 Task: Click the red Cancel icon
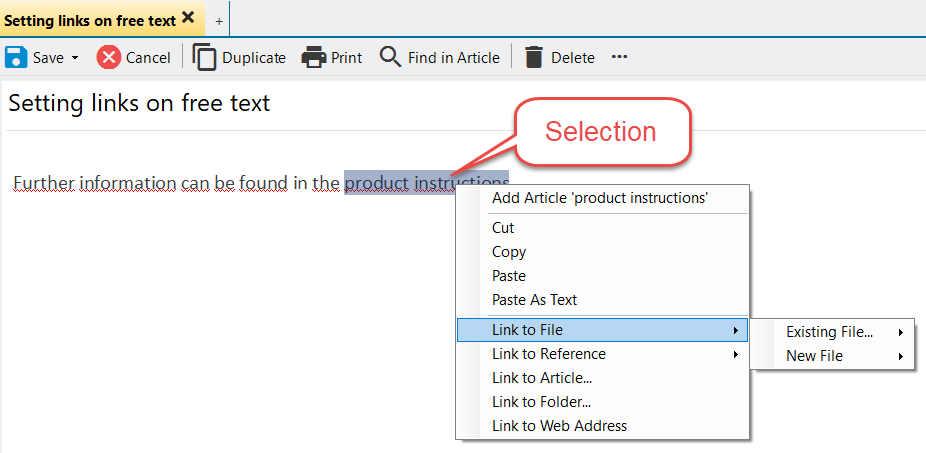coord(108,57)
